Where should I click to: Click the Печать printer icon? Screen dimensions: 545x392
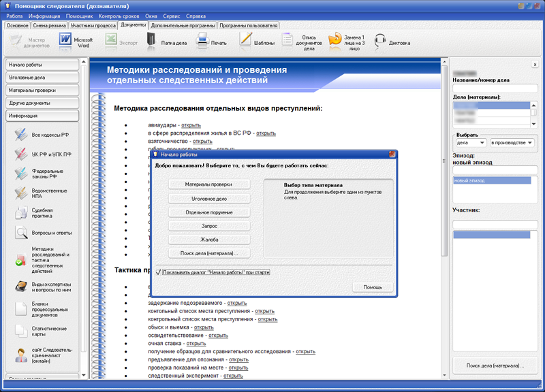(202, 42)
